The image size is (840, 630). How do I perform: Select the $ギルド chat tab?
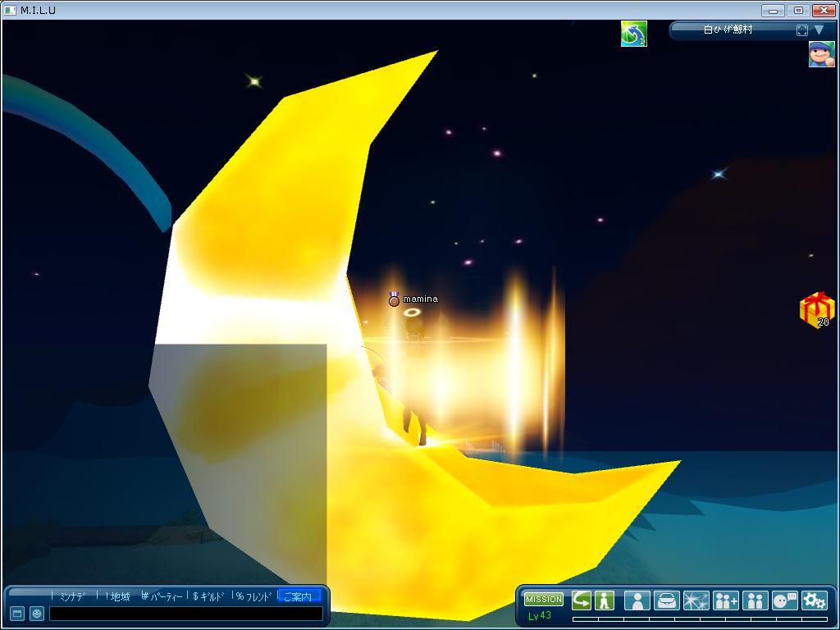(x=208, y=596)
